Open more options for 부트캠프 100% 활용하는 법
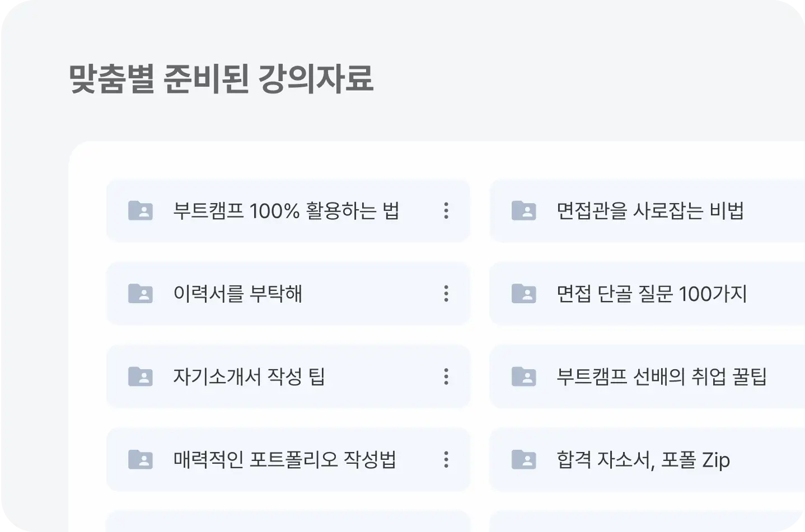Screen dimensions: 805x532 (x=446, y=211)
